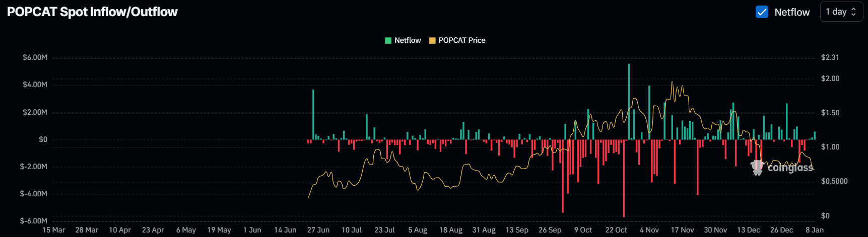Click the 8 Jan date axis label

[x=815, y=230]
